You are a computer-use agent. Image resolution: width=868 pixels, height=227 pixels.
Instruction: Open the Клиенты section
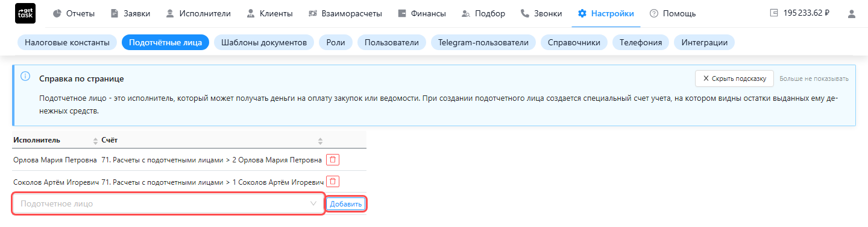pyautogui.click(x=269, y=13)
